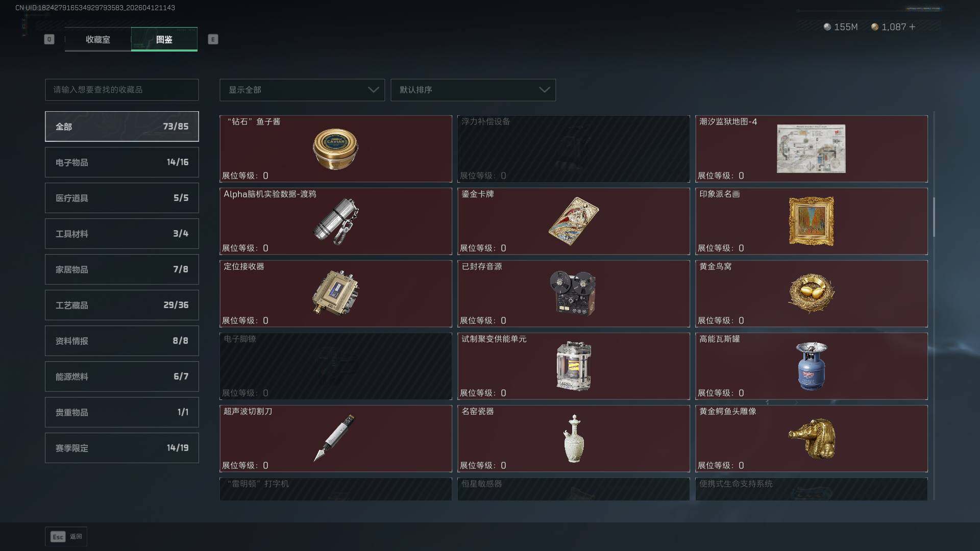Click the 已封存音源 tape recorder icon
Image resolution: width=980 pixels, height=551 pixels.
573,293
